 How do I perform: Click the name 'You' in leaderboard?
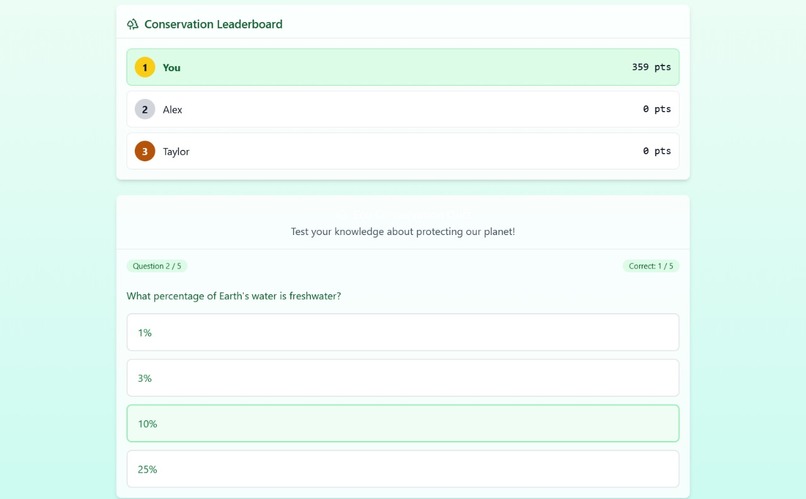pos(172,67)
